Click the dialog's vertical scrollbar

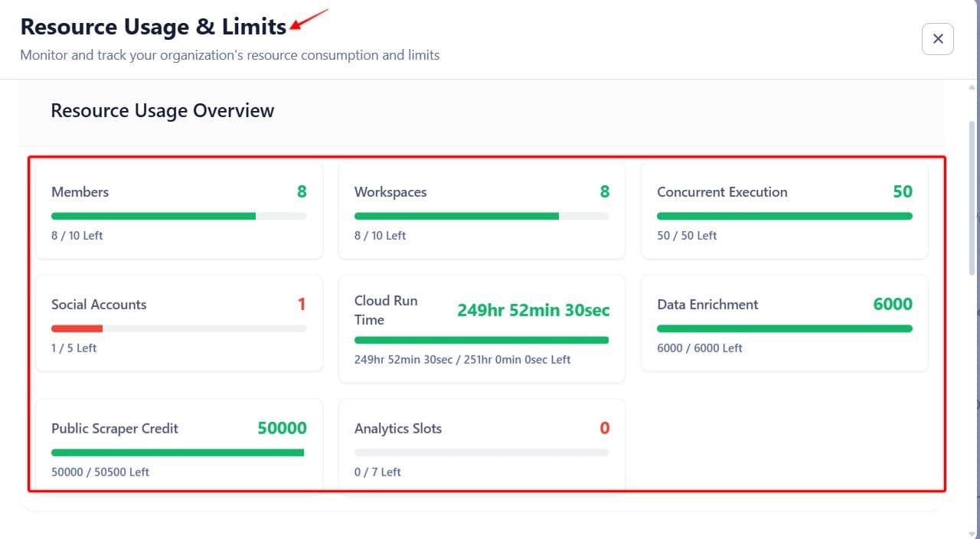point(973,199)
